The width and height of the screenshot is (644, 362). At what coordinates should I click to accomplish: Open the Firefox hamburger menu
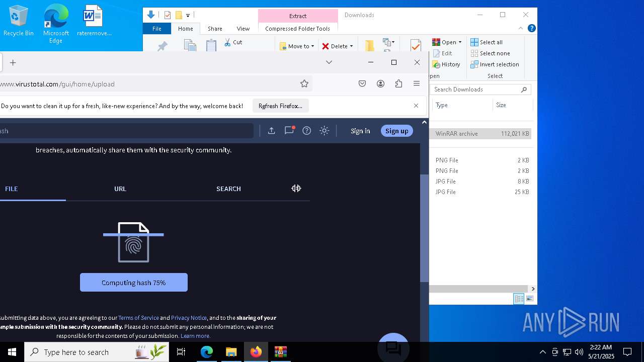(417, 84)
